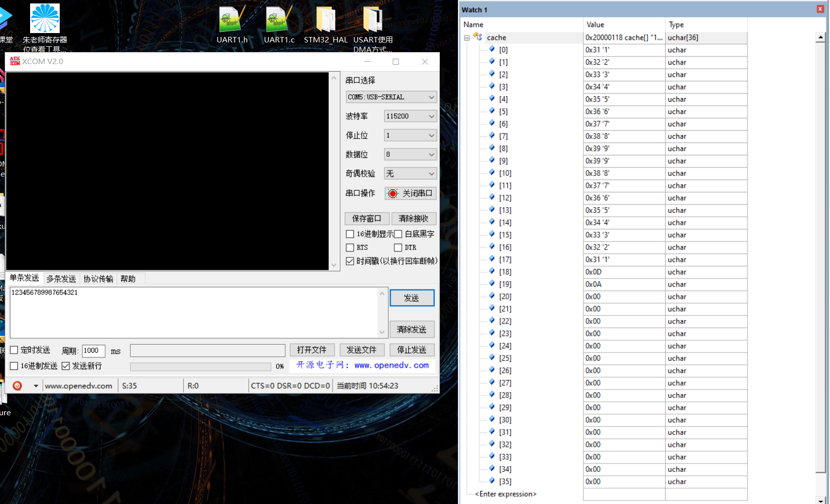Click the XCOM V2.0 title bar app icon

click(15, 61)
